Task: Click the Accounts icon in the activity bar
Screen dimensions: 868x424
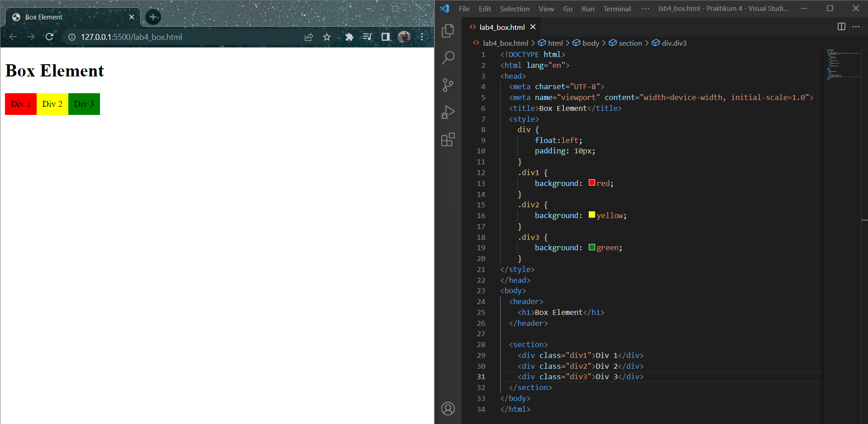Action: [x=448, y=408]
